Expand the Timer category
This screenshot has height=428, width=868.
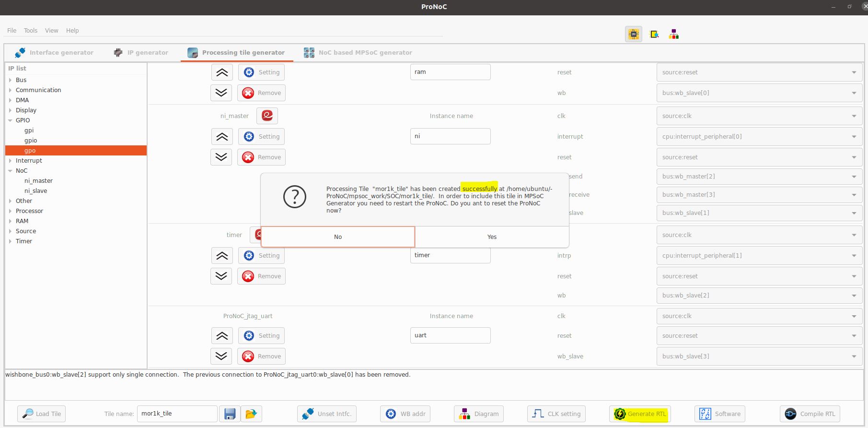(10, 241)
